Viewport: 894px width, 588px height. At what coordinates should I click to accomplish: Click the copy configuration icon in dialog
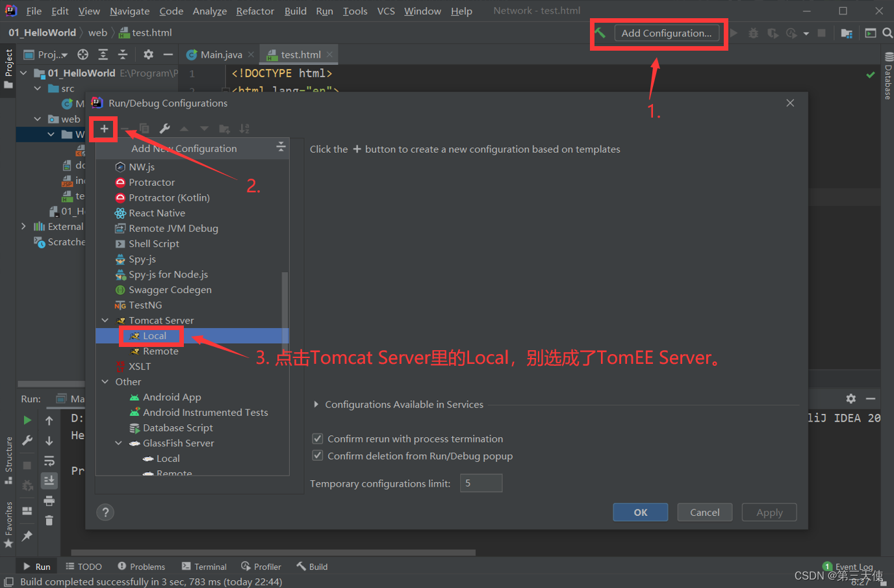click(x=144, y=129)
